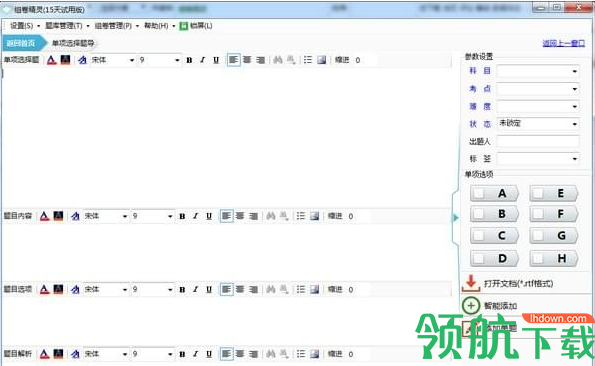The width and height of the screenshot is (595, 366).
Task: Open the 科目 subject dropdown
Action: pyautogui.click(x=575, y=71)
